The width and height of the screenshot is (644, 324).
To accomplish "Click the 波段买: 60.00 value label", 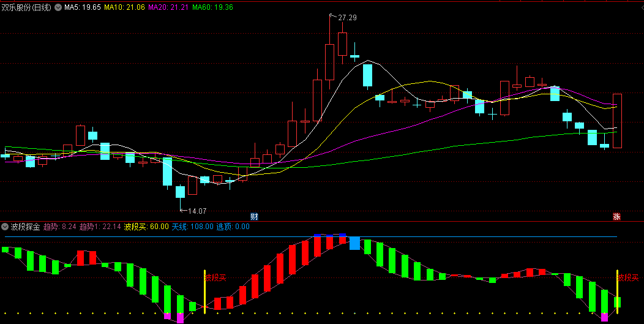I will pyautogui.click(x=146, y=227).
